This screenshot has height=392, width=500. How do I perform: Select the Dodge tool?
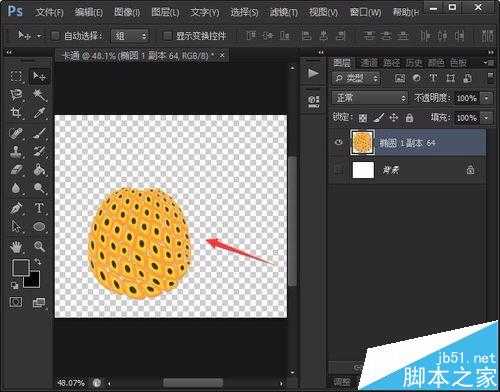click(x=39, y=188)
